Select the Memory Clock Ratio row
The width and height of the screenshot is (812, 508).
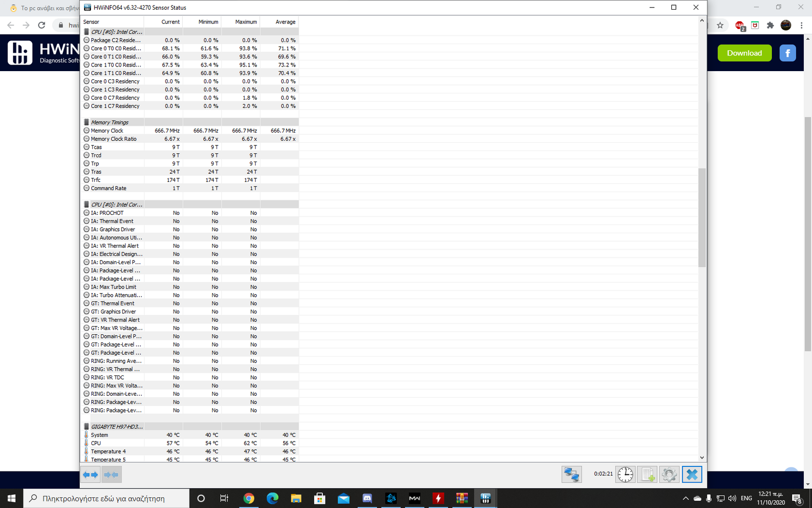point(190,139)
